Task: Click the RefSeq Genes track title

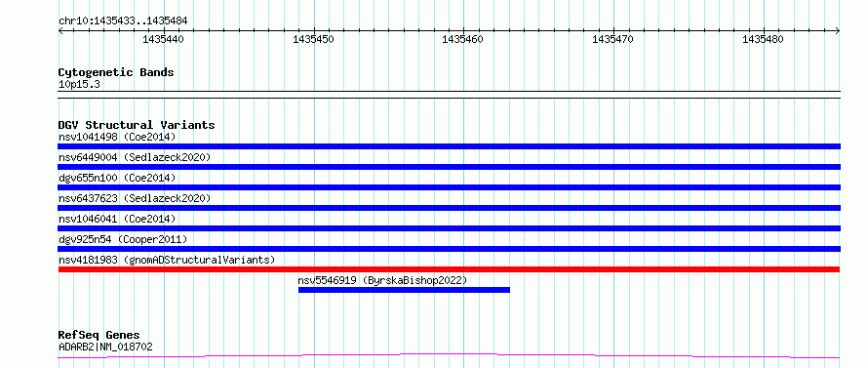Action: tap(99, 336)
